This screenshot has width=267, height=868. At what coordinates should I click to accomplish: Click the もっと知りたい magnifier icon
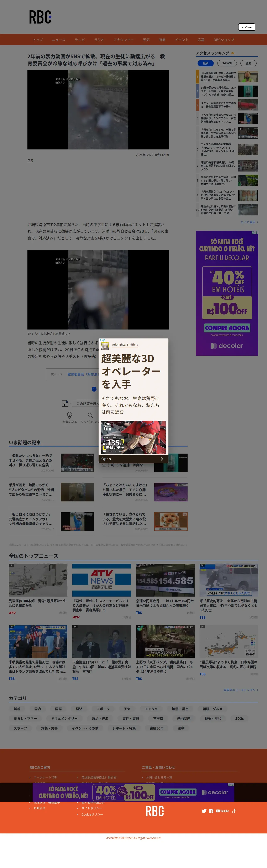coord(90,415)
